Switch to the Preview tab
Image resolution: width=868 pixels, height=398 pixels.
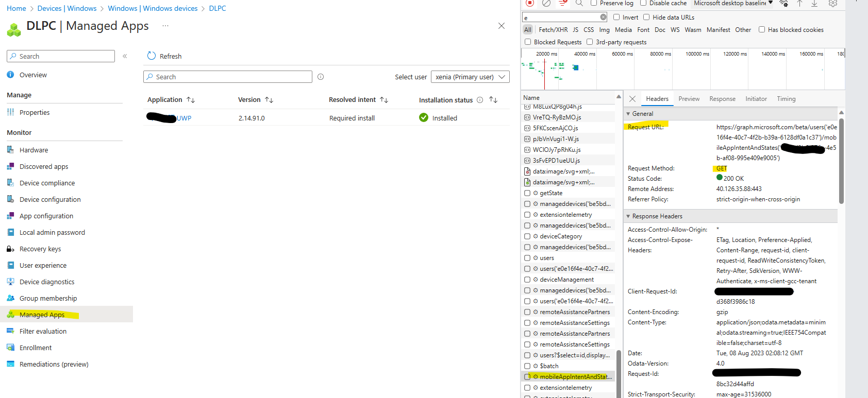pyautogui.click(x=689, y=99)
